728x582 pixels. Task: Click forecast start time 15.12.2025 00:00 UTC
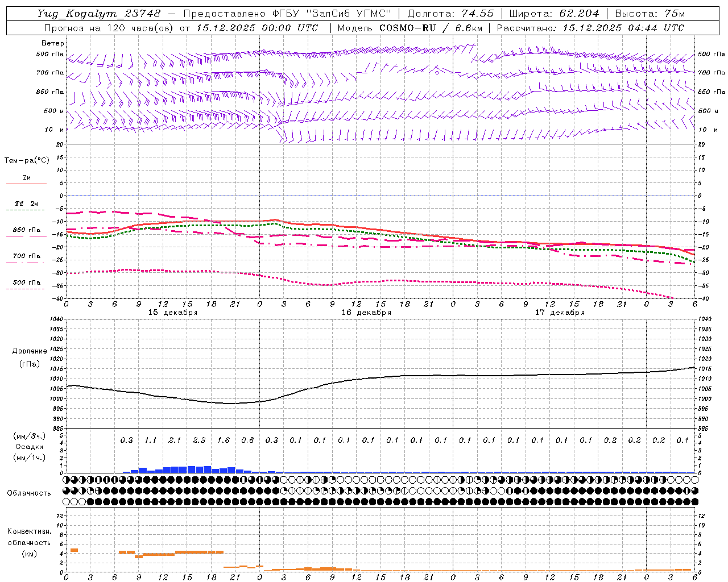click(257, 28)
